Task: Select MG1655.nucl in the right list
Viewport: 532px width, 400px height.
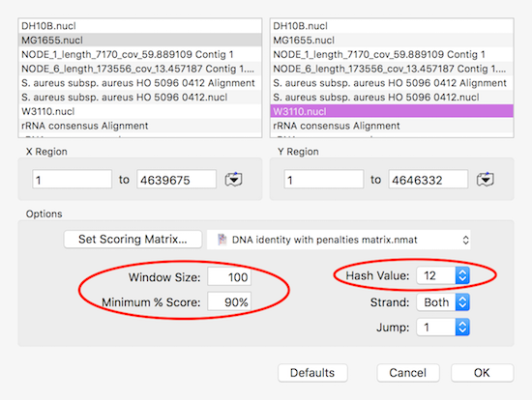Action: pos(392,40)
